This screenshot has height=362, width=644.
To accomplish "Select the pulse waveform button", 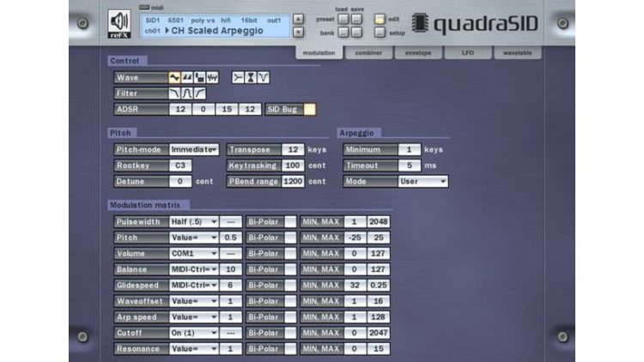I will coord(199,77).
